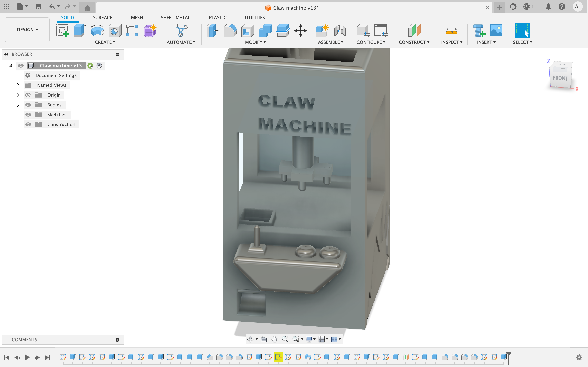Viewport: 588px width, 367px height.
Task: Toggle visibility of Sketches folder
Action: [x=28, y=114]
